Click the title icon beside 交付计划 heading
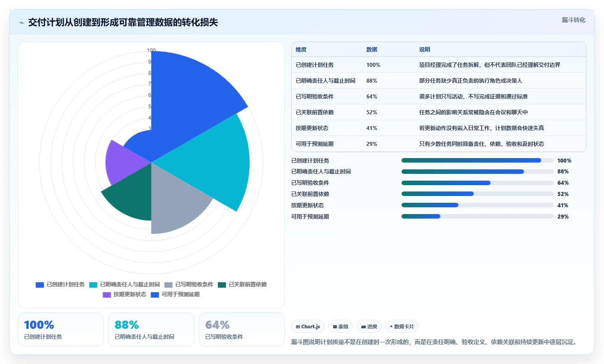 21,23
